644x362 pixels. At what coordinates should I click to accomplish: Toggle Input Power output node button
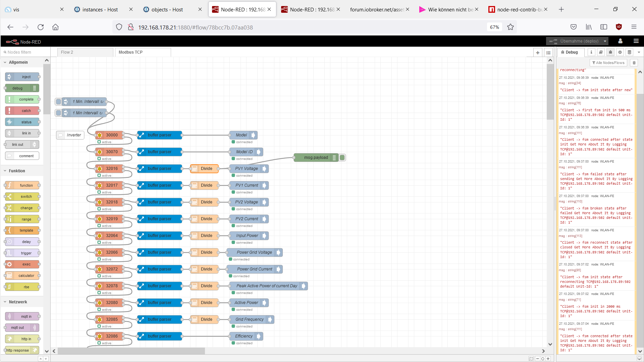[x=264, y=236]
